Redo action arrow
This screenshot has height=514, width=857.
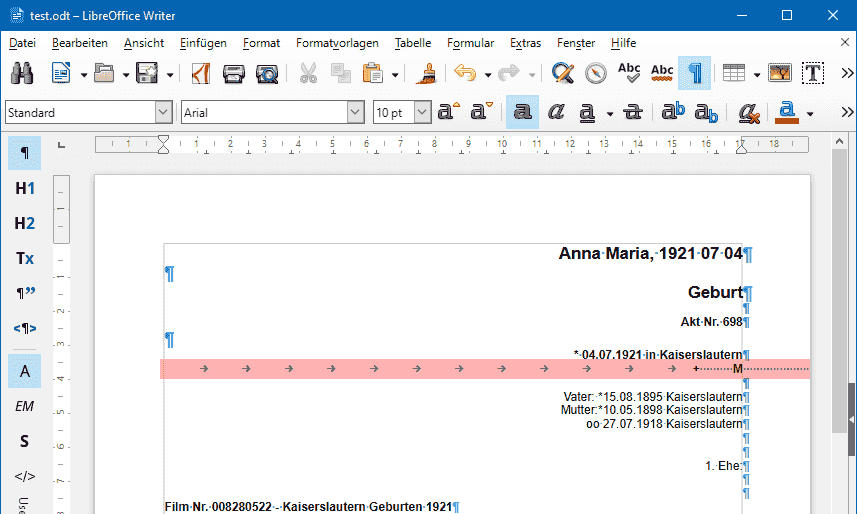(x=509, y=73)
